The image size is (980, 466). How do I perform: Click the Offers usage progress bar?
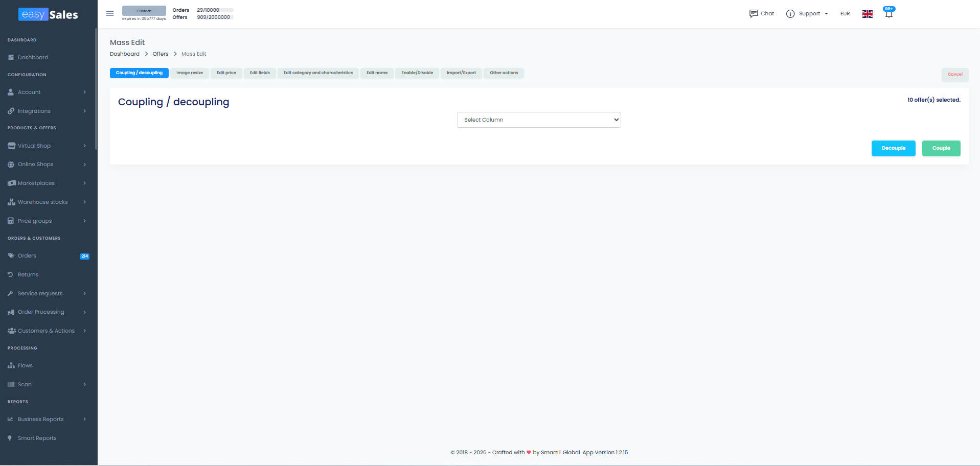(215, 17)
